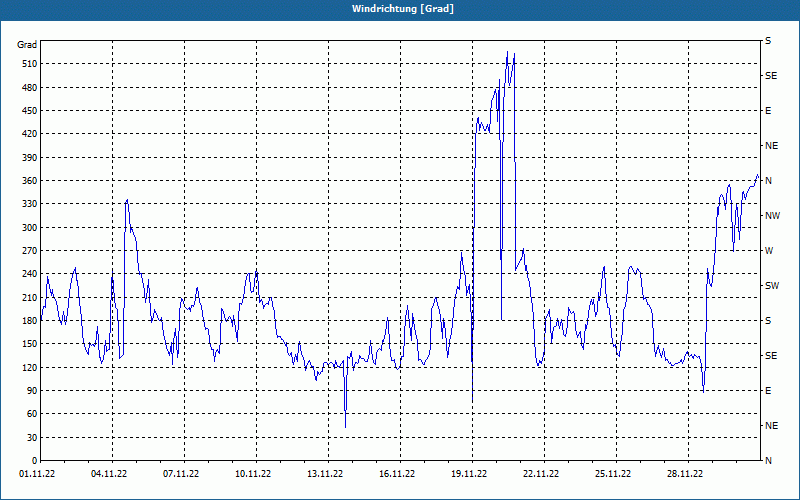Screen dimensions: 800x500
Task: Select the 90 value on the left axis
Action: pyautogui.click(x=32, y=391)
